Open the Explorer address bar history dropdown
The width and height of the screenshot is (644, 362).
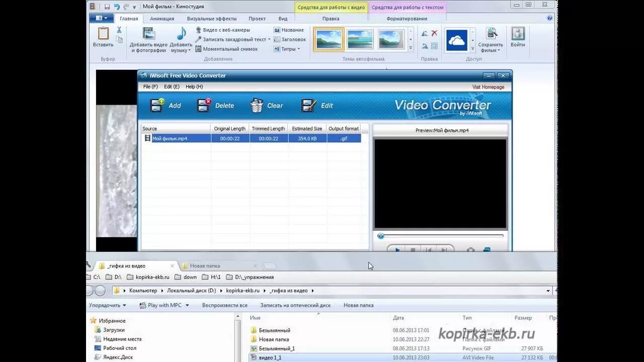pos(548,291)
